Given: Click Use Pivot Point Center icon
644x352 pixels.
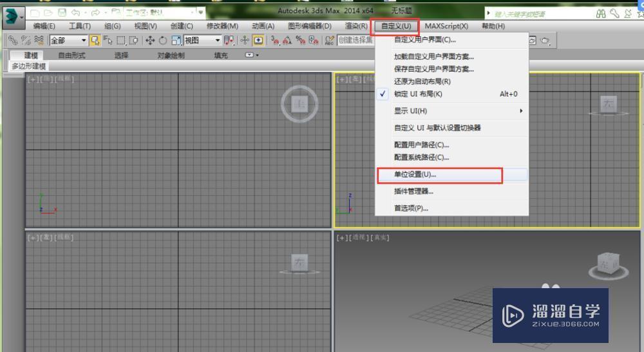Looking at the screenshot, I should 229,41.
